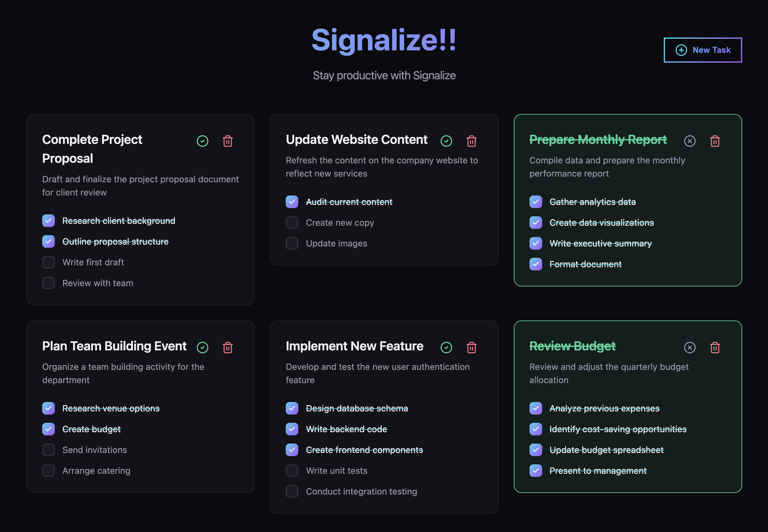Check off Send invitations subtask
The height and width of the screenshot is (532, 768).
click(48, 450)
